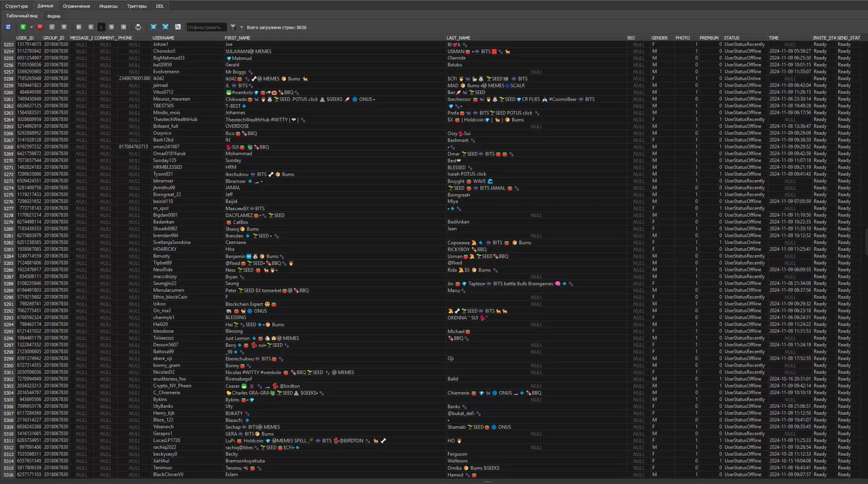Screen dimensions: 868x484
Task: Select row number 5253 header
Action: (x=8, y=45)
